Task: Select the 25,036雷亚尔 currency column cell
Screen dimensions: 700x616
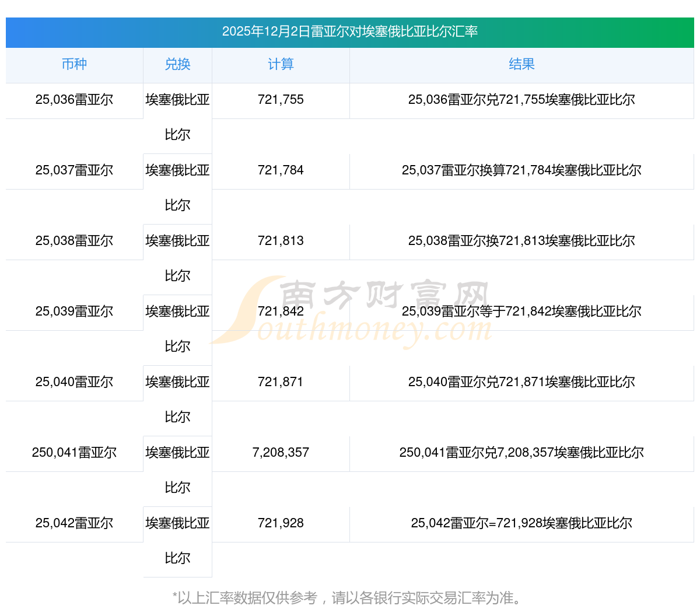Action: pyautogui.click(x=74, y=100)
